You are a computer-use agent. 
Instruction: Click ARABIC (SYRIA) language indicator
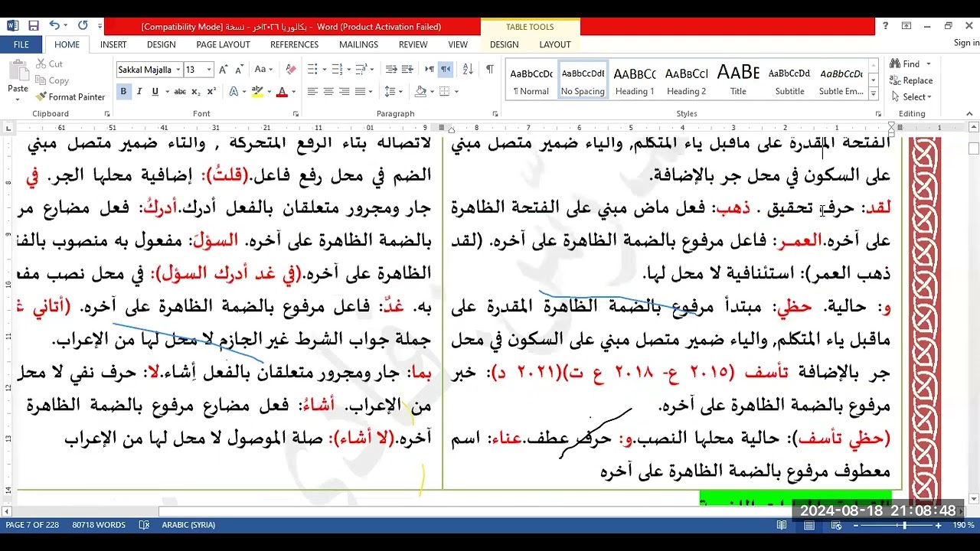click(188, 525)
